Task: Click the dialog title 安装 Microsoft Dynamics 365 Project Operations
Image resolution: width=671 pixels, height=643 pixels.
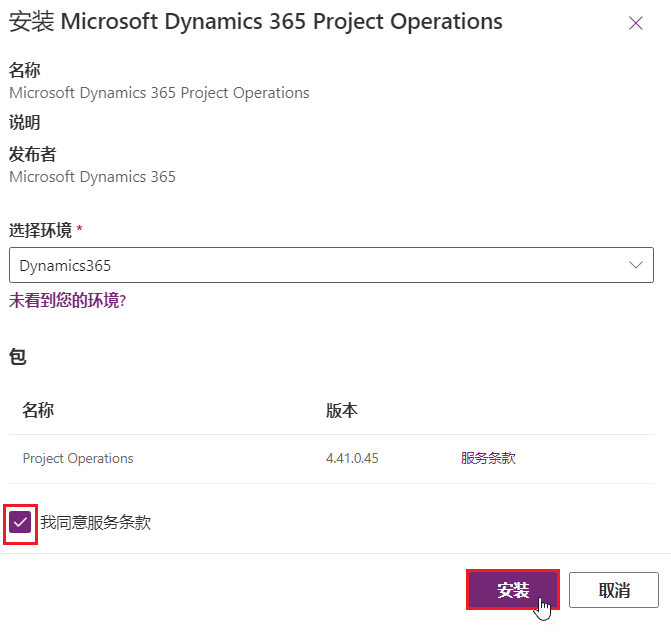Action: pos(255,21)
